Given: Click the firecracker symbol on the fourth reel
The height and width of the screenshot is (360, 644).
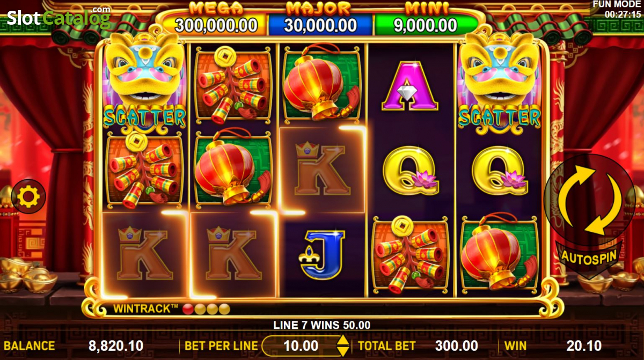Looking at the screenshot, I should coord(410,255).
